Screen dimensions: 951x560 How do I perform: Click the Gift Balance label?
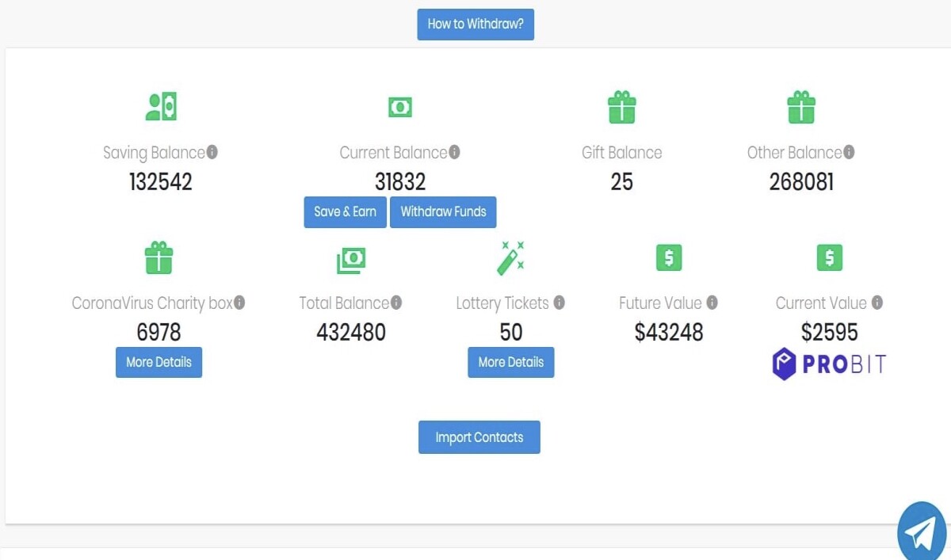click(622, 153)
